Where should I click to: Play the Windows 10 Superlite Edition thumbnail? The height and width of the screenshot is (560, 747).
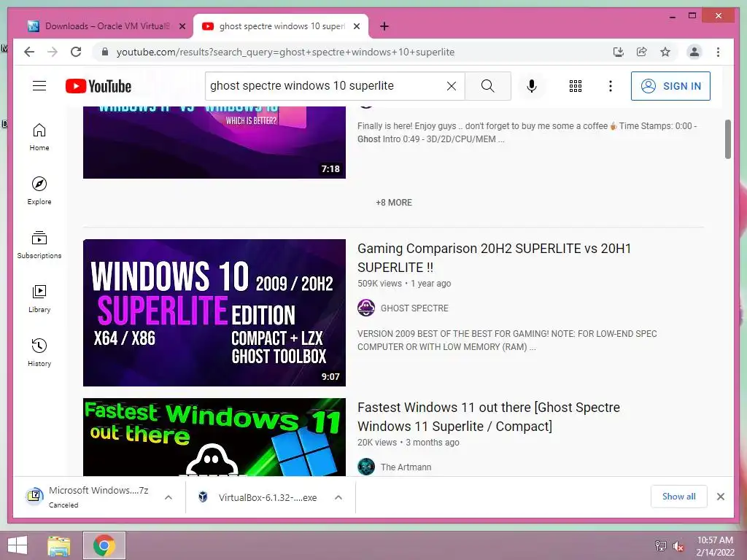click(214, 312)
